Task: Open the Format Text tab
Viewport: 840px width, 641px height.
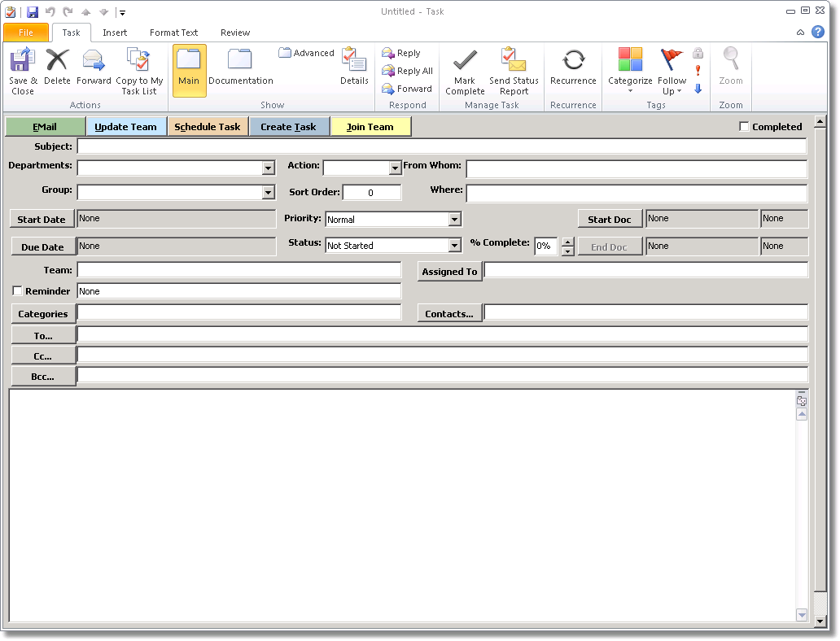Action: coord(173,33)
